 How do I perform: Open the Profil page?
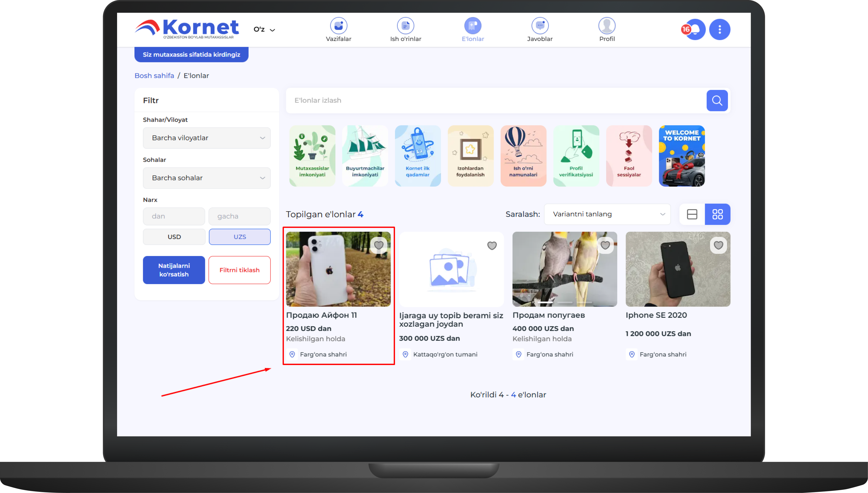pos(607,26)
